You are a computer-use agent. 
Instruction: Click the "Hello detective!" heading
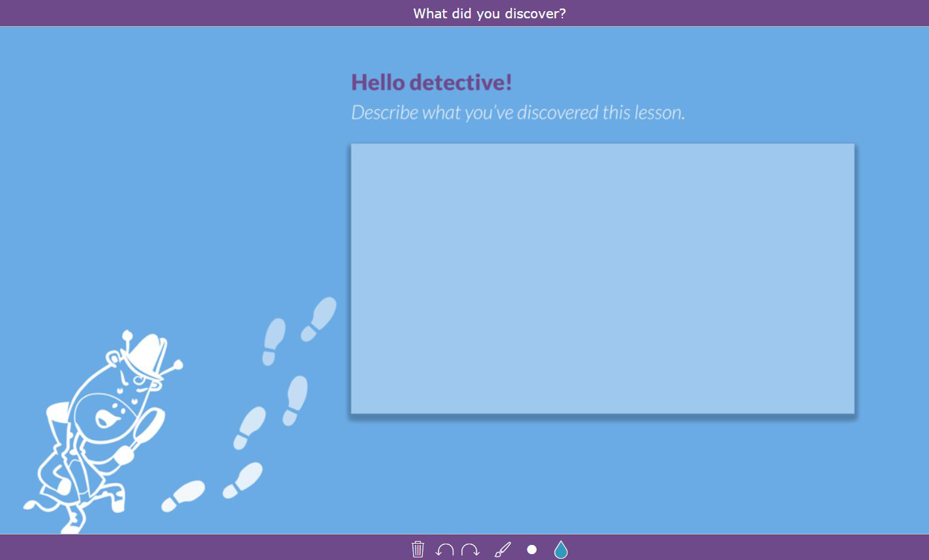click(431, 82)
